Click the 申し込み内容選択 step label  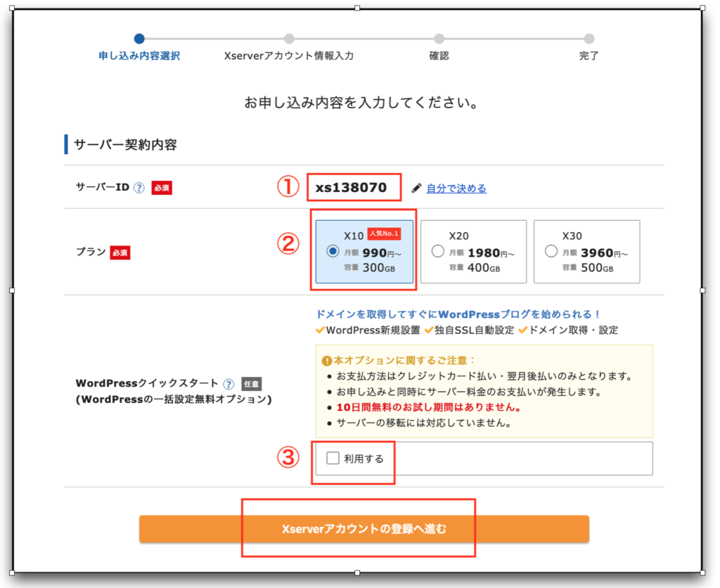(139, 56)
